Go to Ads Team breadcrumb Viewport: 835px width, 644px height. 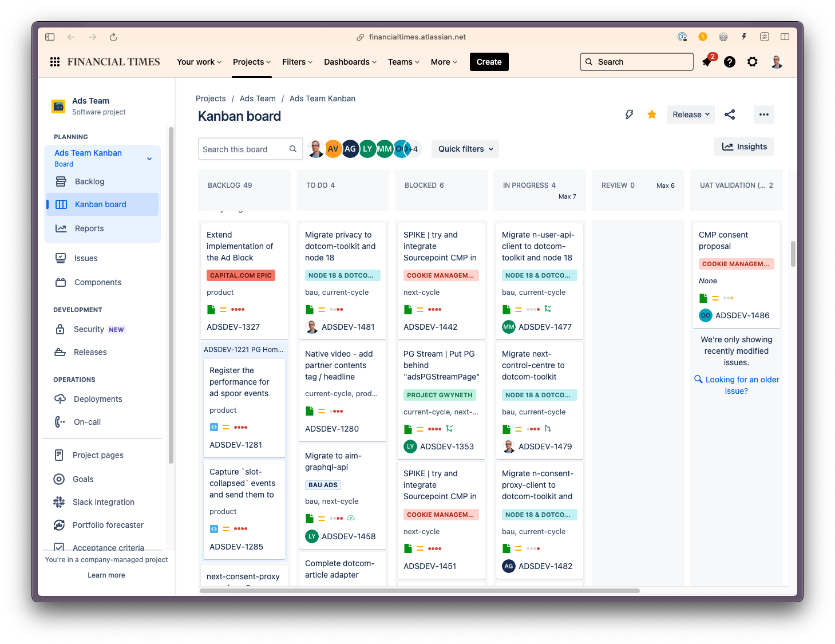tap(258, 98)
